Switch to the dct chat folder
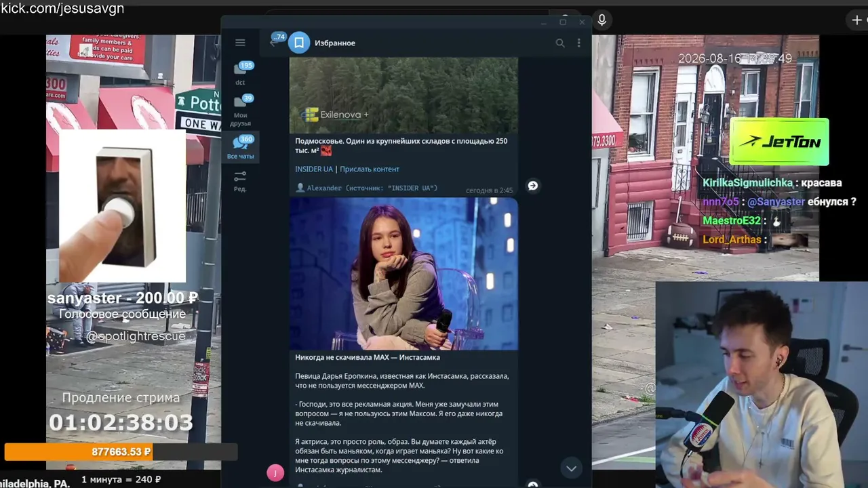The width and height of the screenshot is (868, 488). (241, 74)
